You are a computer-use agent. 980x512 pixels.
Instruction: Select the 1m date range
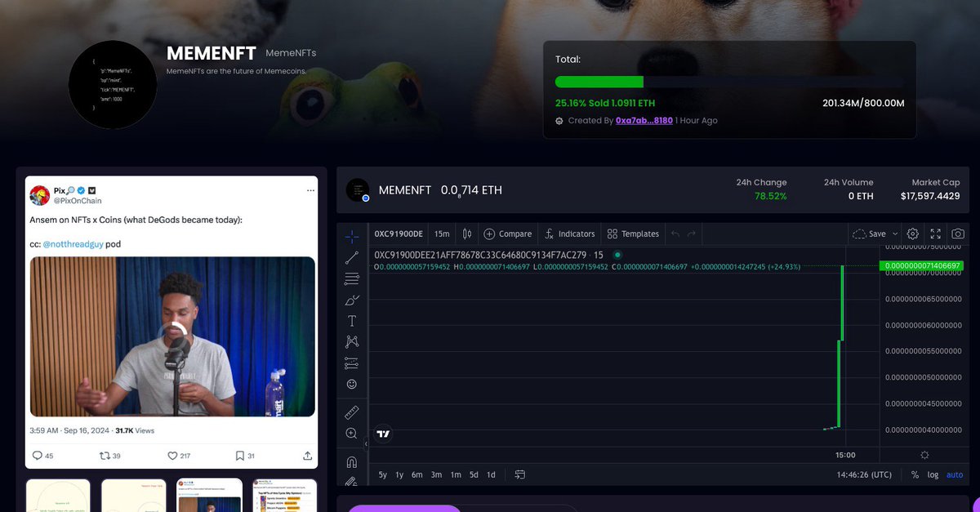click(x=456, y=474)
